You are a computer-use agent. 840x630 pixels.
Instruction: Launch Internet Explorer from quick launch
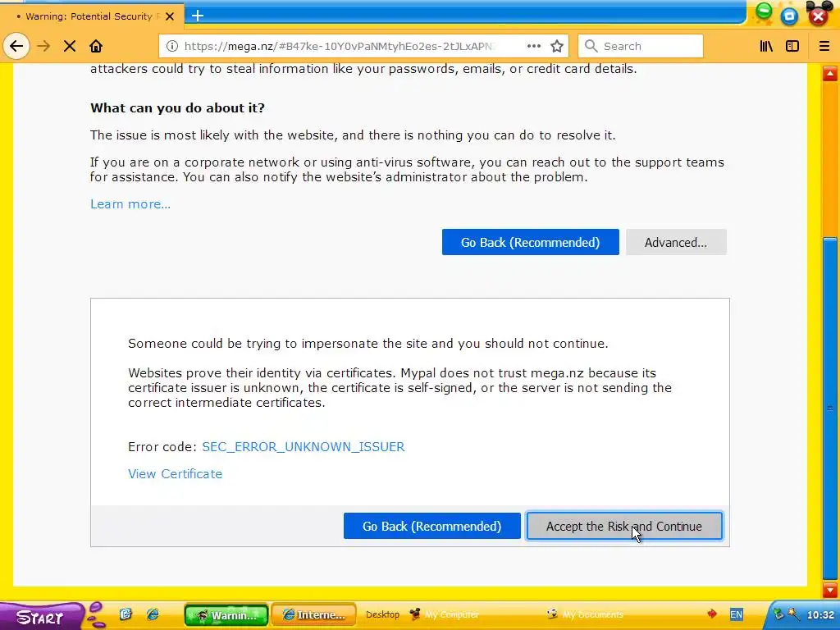153,614
